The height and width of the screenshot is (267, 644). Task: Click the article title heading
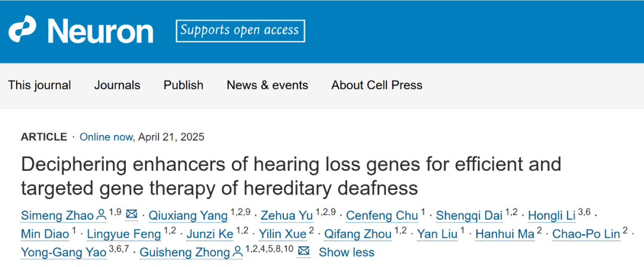coord(291,176)
